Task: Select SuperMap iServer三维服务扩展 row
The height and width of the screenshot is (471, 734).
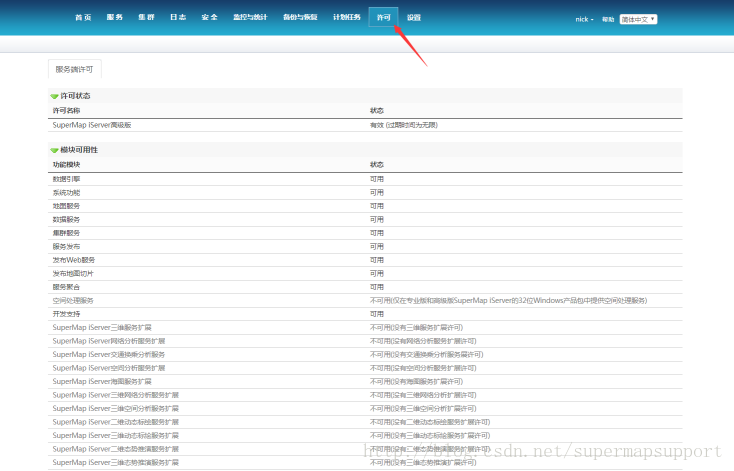Action: (365, 328)
